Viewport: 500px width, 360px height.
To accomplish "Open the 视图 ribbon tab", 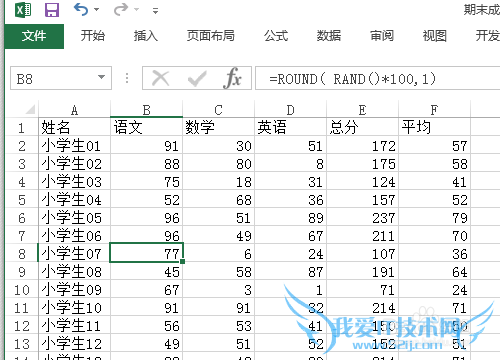I will (435, 36).
